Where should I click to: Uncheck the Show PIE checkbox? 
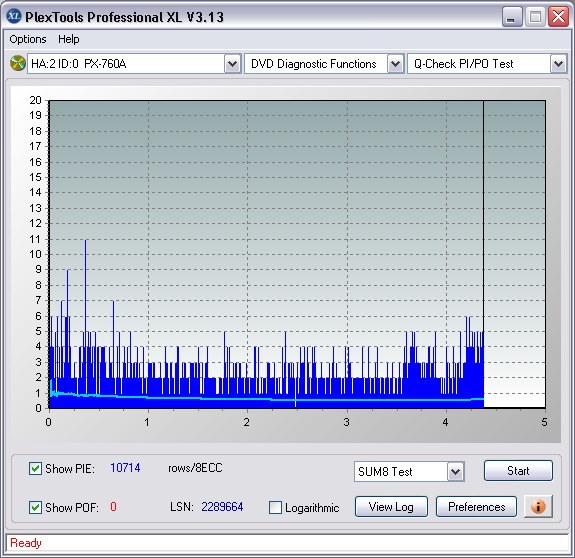tap(35, 468)
